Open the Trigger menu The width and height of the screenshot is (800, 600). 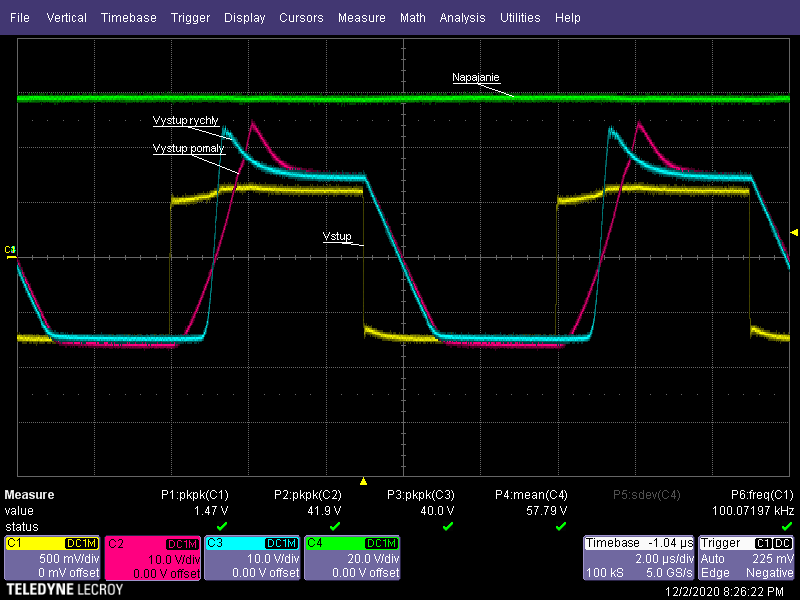coord(190,18)
